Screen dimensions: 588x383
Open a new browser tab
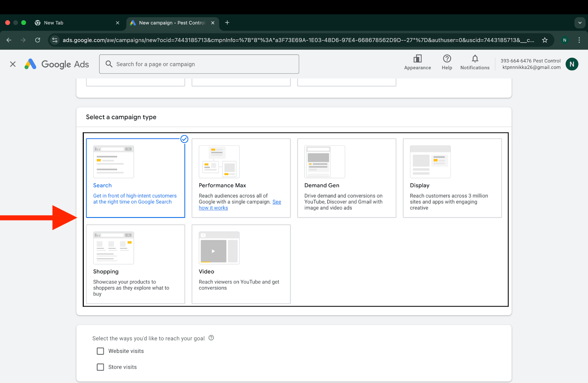(227, 23)
